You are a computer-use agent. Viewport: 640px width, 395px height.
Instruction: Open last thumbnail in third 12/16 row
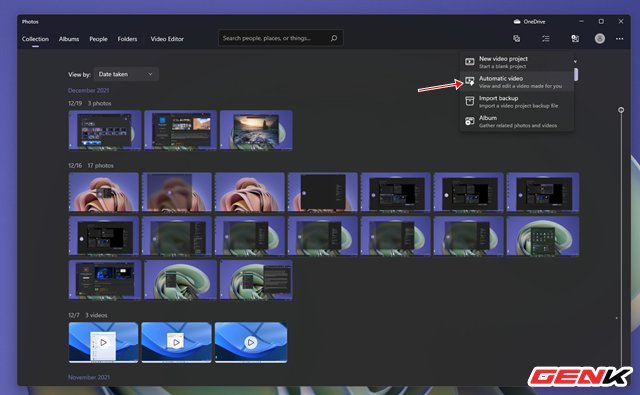pyautogui.click(x=256, y=280)
